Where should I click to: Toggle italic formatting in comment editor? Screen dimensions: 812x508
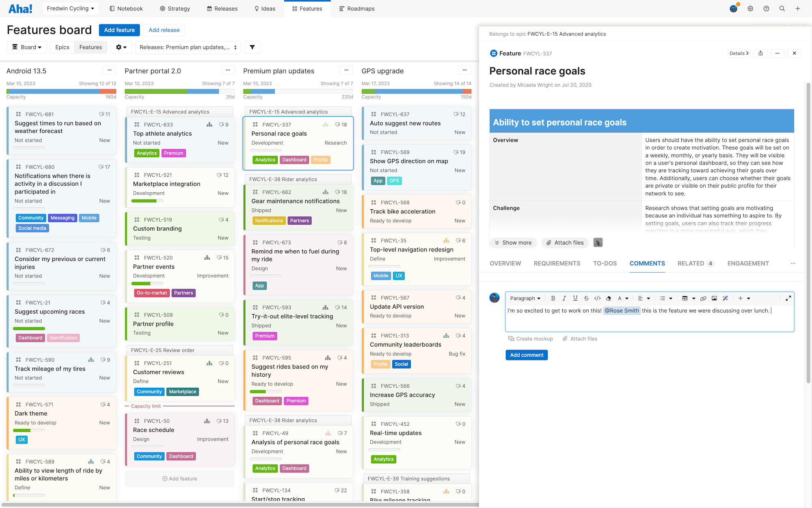564,298
